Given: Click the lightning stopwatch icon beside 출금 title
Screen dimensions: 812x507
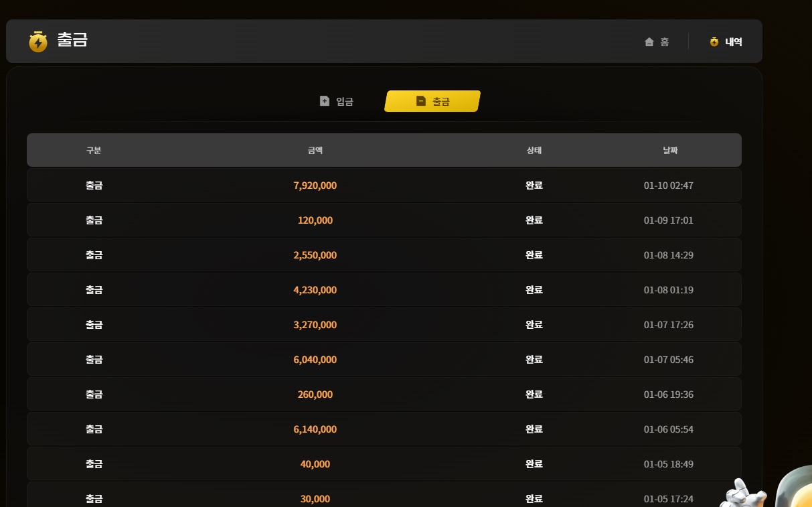Looking at the screenshot, I should point(38,42).
